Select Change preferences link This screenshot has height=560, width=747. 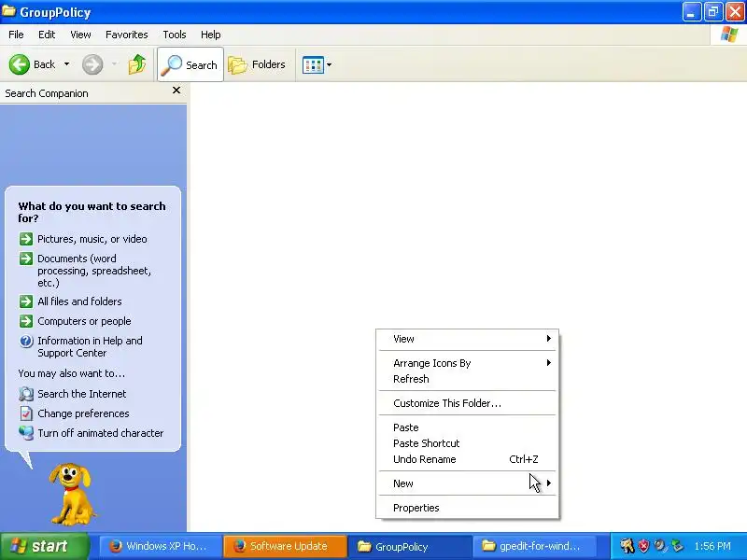coord(83,413)
